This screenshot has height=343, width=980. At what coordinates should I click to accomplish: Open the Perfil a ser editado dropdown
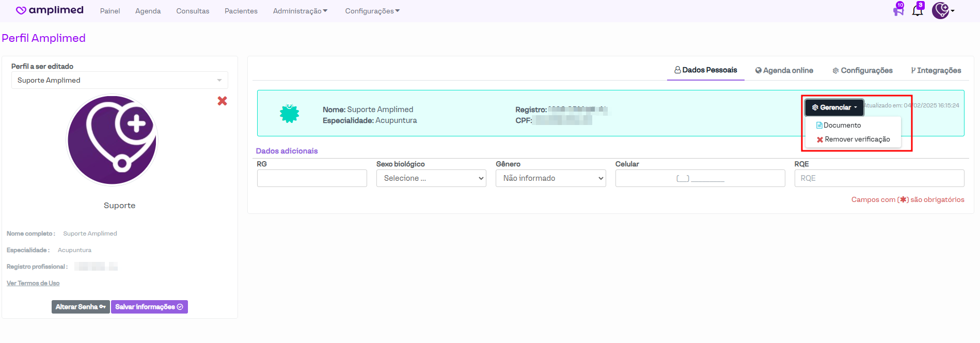pos(119,80)
